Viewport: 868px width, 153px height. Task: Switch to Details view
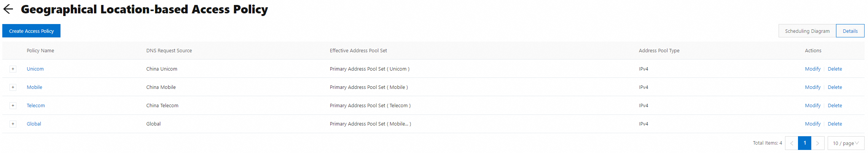850,31
